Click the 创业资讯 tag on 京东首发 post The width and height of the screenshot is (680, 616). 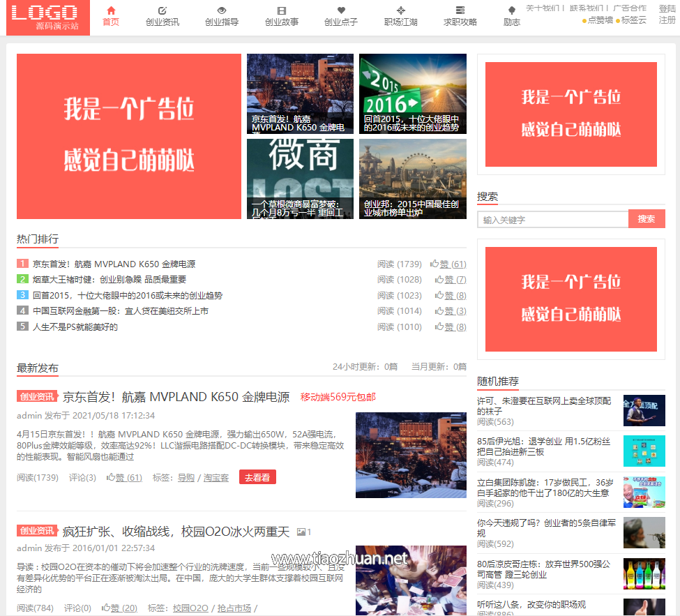tap(37, 396)
